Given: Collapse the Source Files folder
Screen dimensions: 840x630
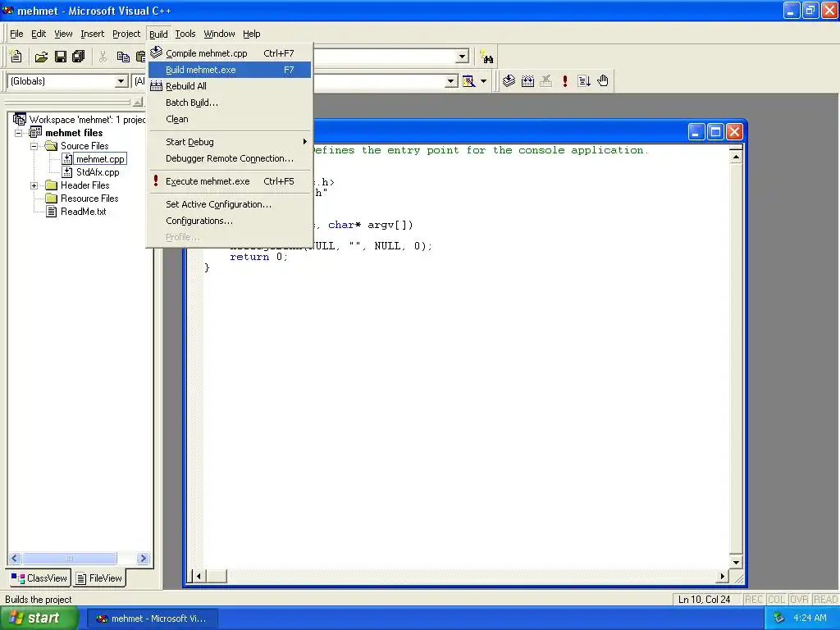Looking at the screenshot, I should [x=34, y=146].
